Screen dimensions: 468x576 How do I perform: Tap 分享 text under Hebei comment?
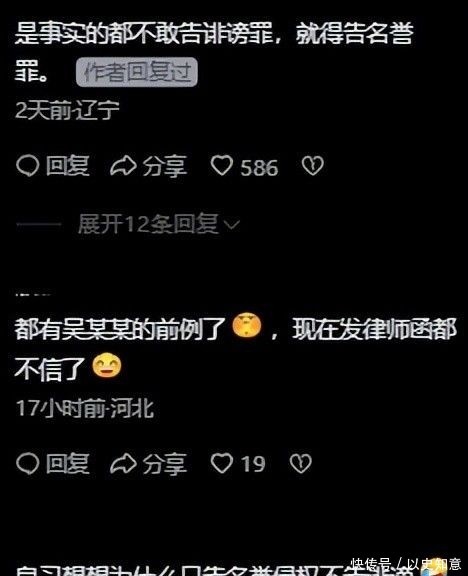pos(165,463)
